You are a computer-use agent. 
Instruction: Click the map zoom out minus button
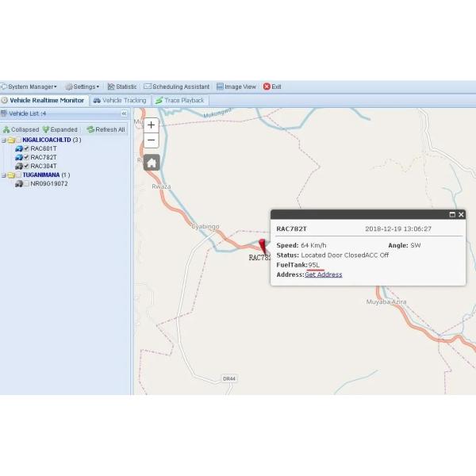tap(152, 141)
